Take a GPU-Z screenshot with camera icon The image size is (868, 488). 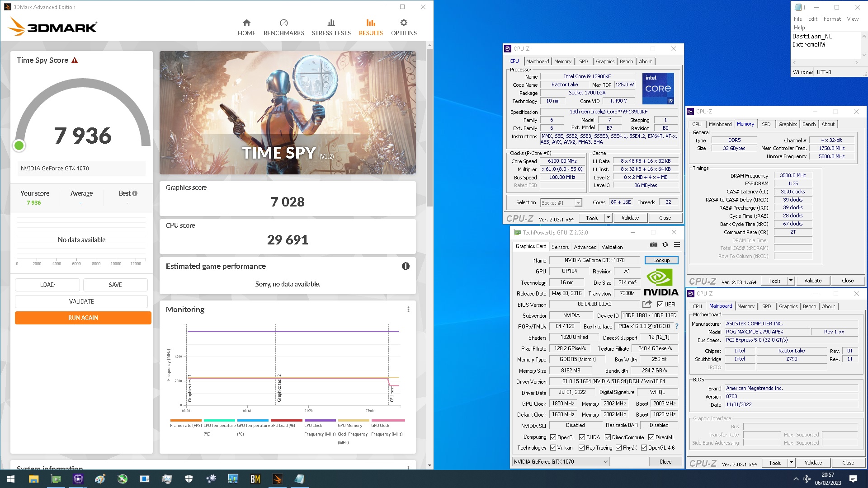654,244
